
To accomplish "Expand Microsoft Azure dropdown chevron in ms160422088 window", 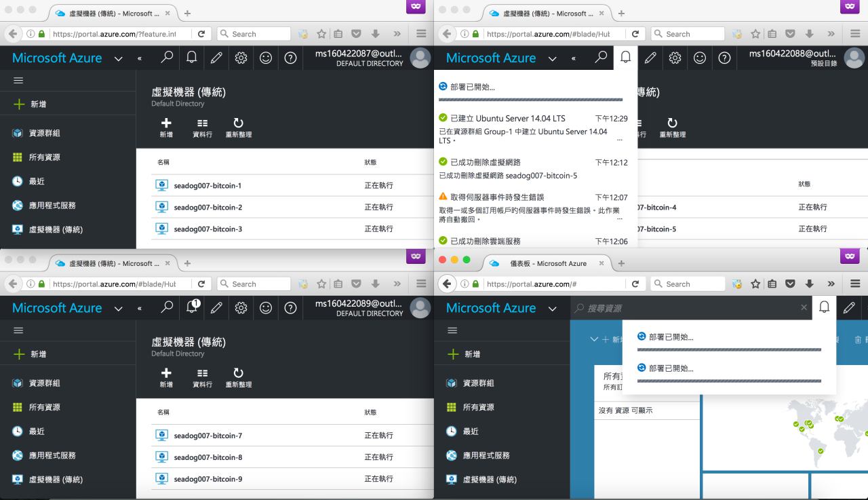I will click(x=553, y=59).
